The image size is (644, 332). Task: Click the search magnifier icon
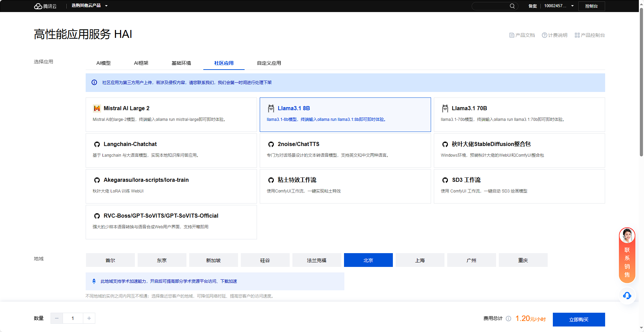(x=512, y=6)
